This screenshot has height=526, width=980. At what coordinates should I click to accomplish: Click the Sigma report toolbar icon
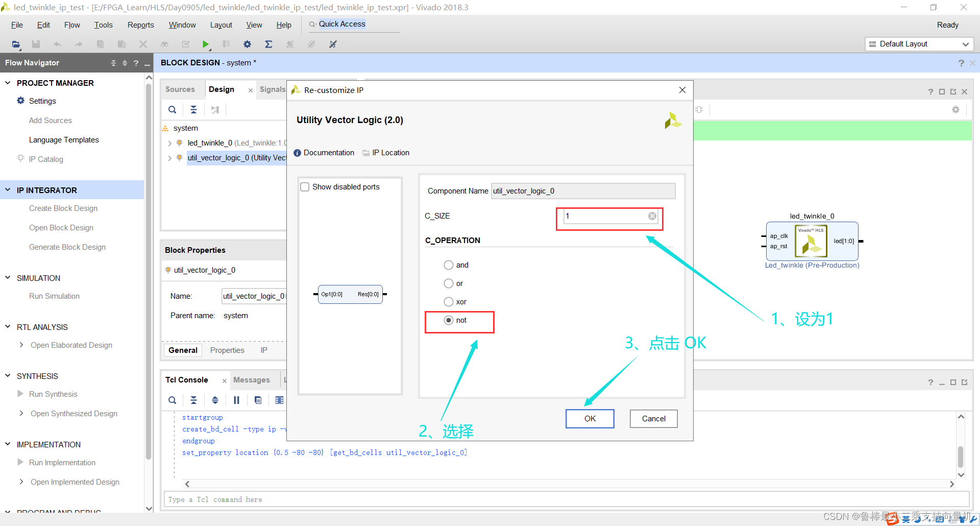point(268,44)
